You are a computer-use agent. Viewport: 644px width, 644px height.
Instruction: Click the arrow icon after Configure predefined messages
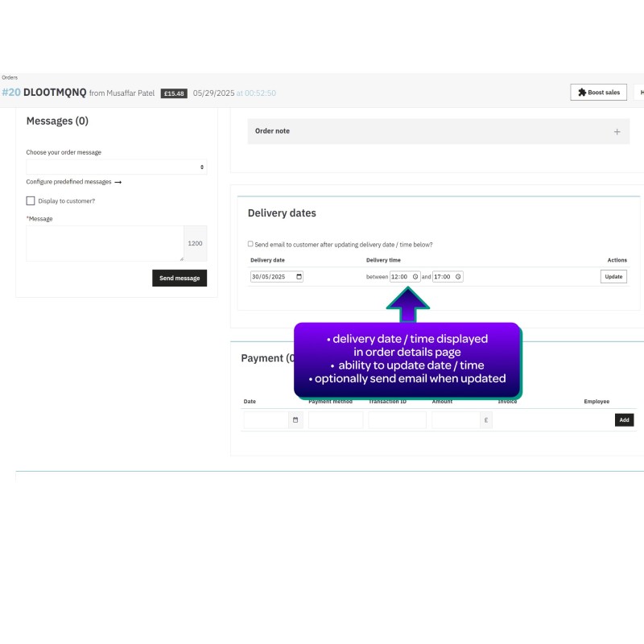coord(118,182)
